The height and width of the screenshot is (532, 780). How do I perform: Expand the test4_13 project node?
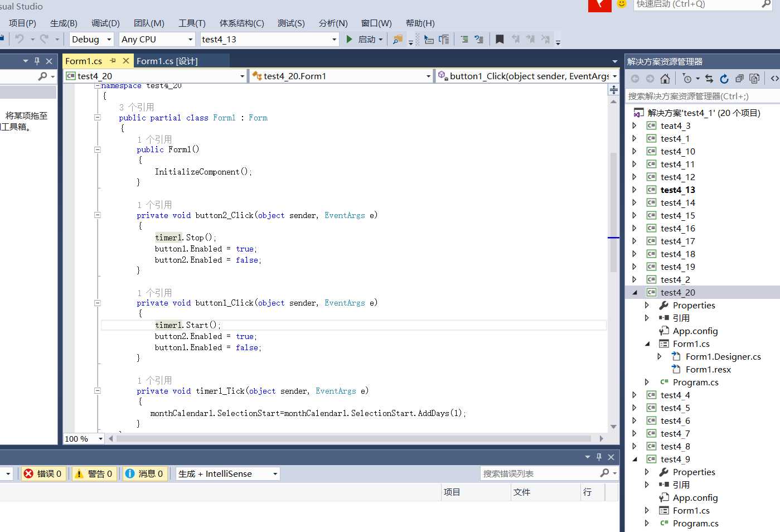pyautogui.click(x=634, y=190)
